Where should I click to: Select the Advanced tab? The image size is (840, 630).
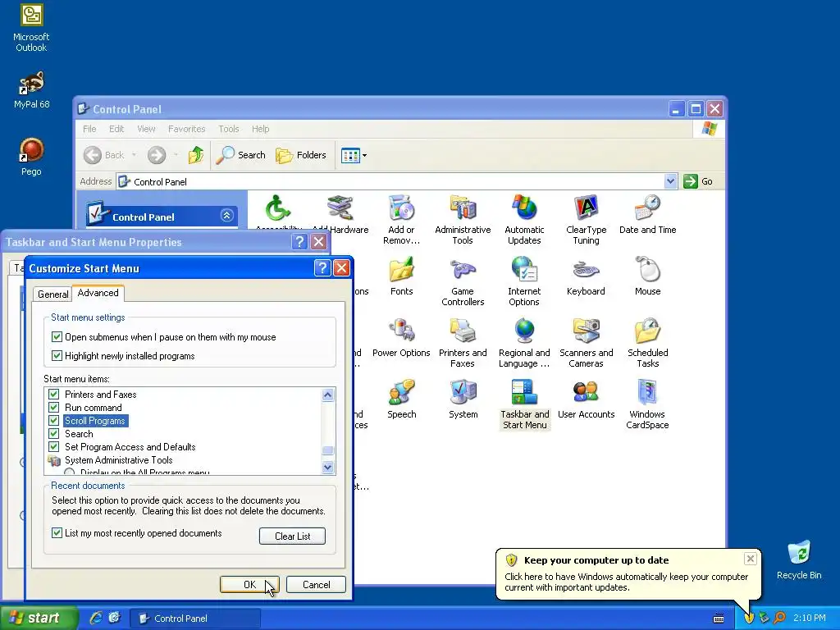coord(98,293)
